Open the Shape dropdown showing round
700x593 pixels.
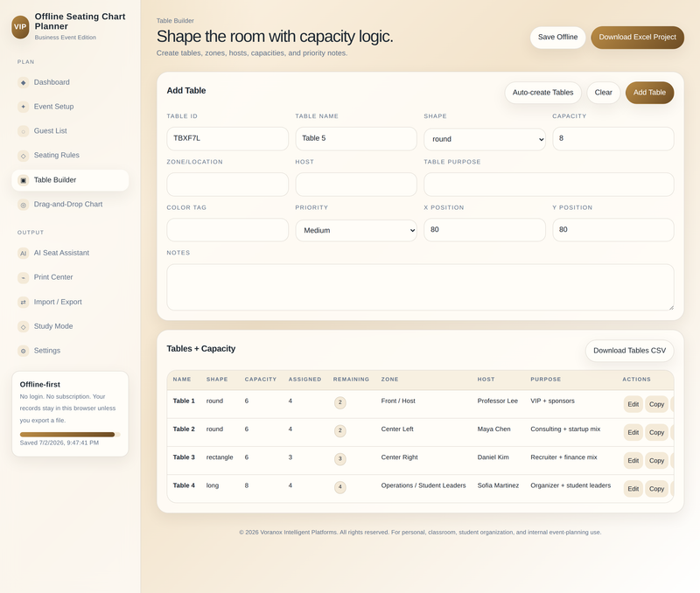[x=485, y=139]
